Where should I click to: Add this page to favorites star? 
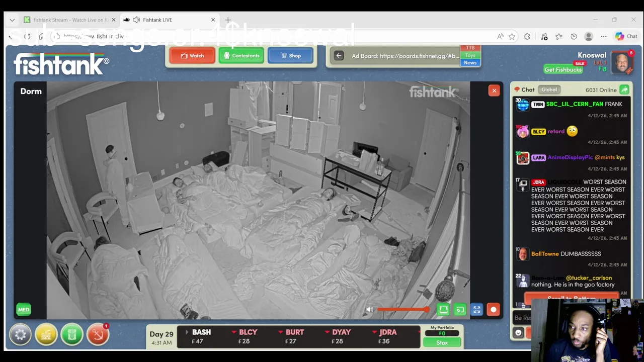coord(512,36)
